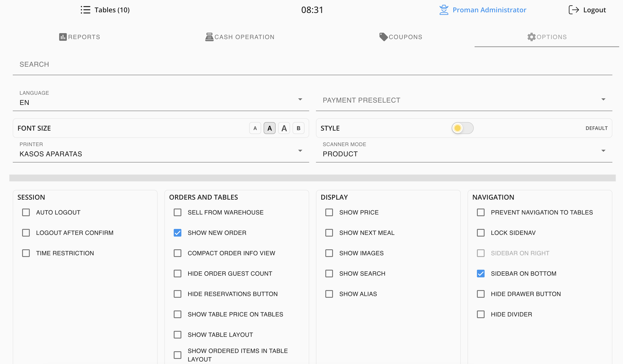
Task: Click the Proman Administrator link
Action: coord(489,10)
